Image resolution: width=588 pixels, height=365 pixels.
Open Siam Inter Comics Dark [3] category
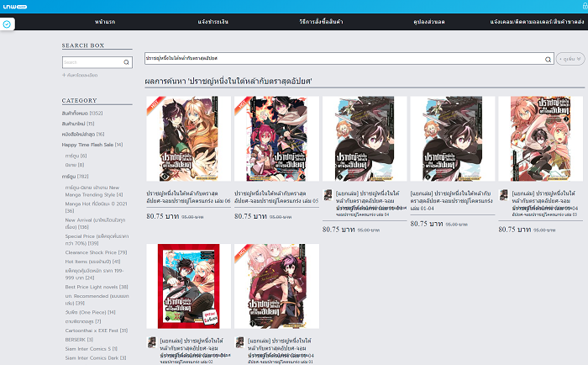96,358
